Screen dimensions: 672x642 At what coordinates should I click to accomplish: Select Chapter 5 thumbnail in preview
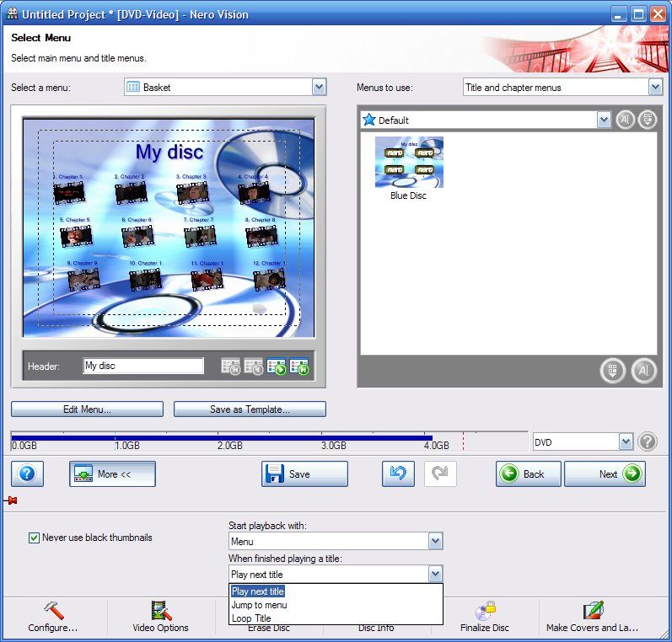pyautogui.click(x=76, y=236)
